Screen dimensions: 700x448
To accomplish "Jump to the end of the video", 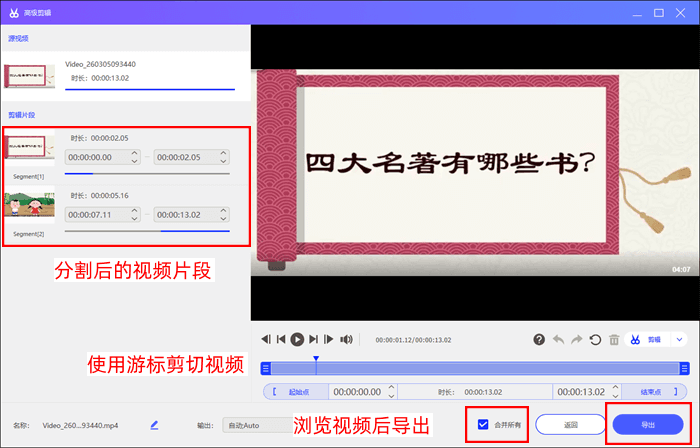I will (x=313, y=340).
